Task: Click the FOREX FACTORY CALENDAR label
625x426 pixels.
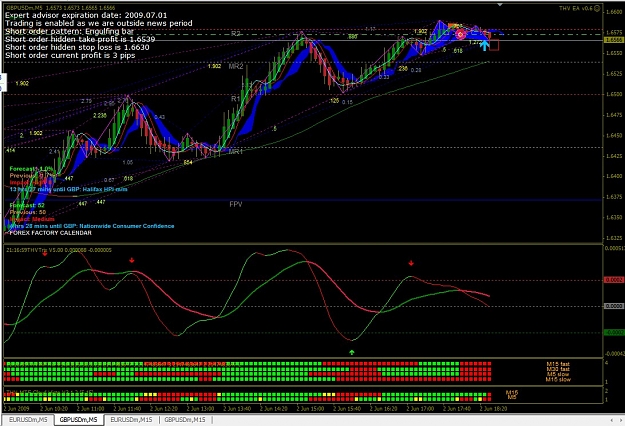Action: click(50, 233)
